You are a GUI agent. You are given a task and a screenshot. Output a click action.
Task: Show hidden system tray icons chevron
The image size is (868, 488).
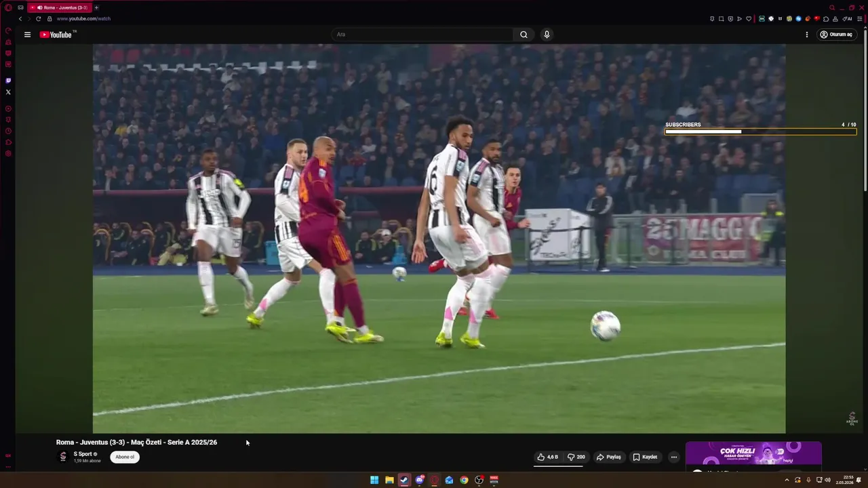click(x=787, y=480)
